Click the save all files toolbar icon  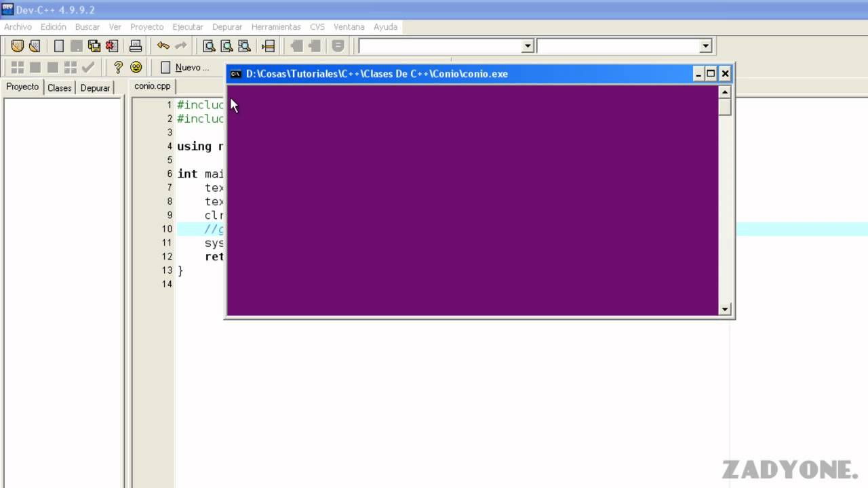[94, 46]
